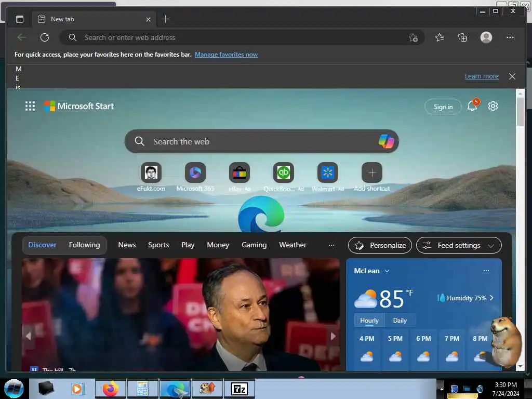Click the Personalize button
Screen dimensions: 532x399
coord(380,245)
